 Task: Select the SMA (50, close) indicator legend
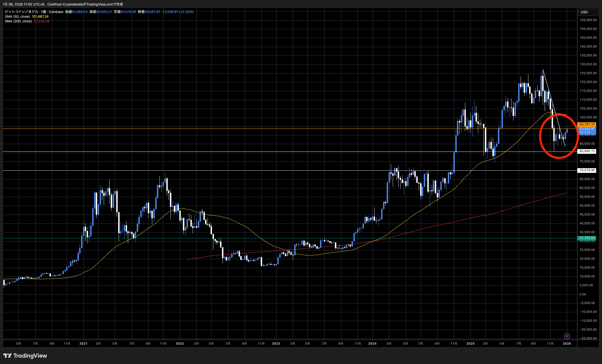point(17,17)
